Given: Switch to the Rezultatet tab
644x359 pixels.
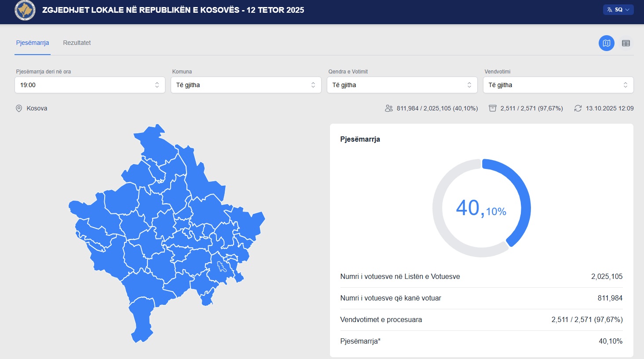Looking at the screenshot, I should pyautogui.click(x=77, y=43).
